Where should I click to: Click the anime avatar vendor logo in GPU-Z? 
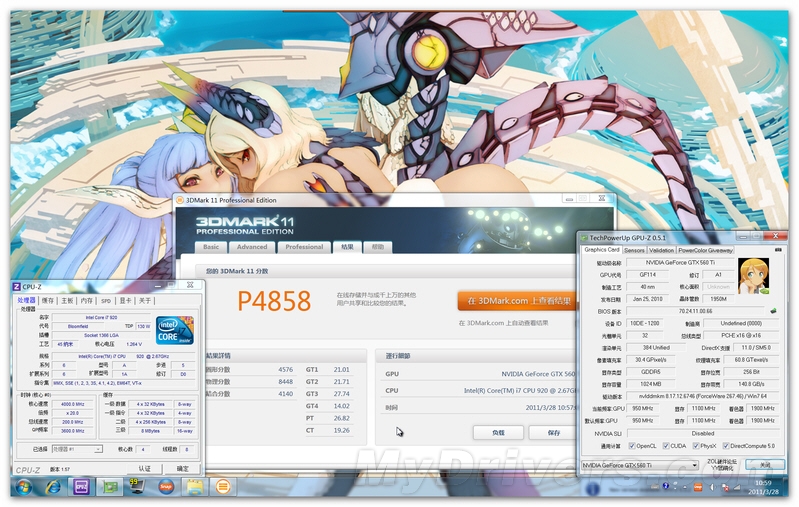[754, 276]
